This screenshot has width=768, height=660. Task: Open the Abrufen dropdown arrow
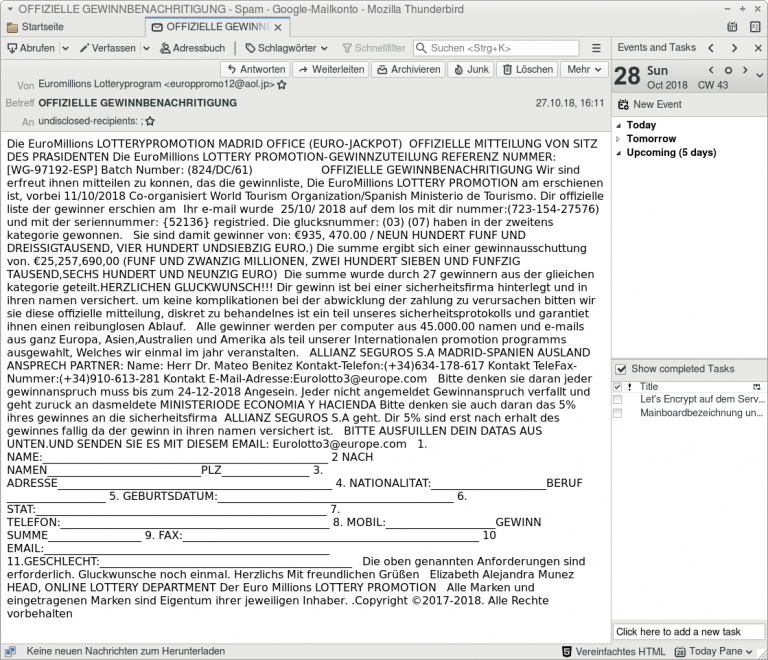pos(65,48)
